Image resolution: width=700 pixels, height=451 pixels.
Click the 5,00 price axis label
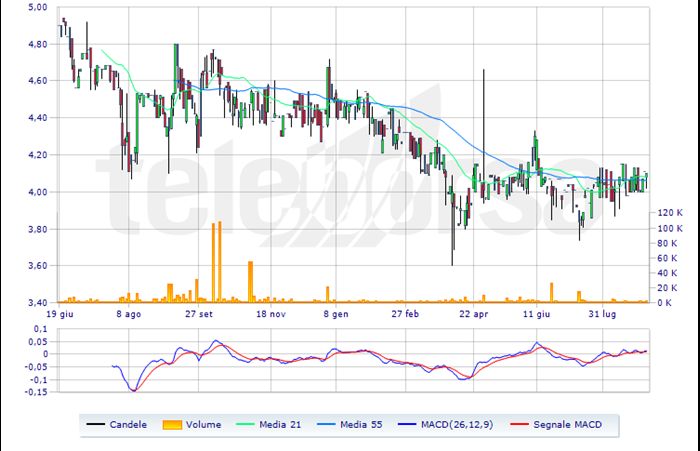click(38, 7)
